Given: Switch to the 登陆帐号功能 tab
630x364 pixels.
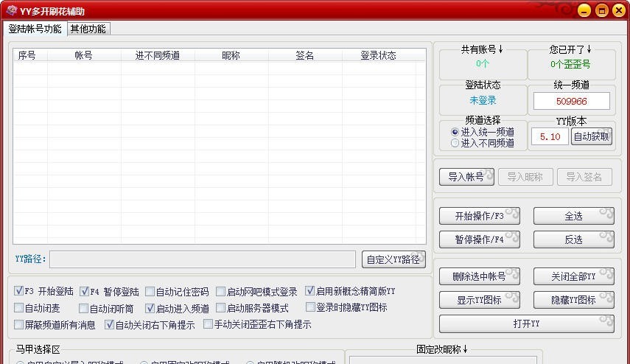Looking at the screenshot, I should [35, 29].
